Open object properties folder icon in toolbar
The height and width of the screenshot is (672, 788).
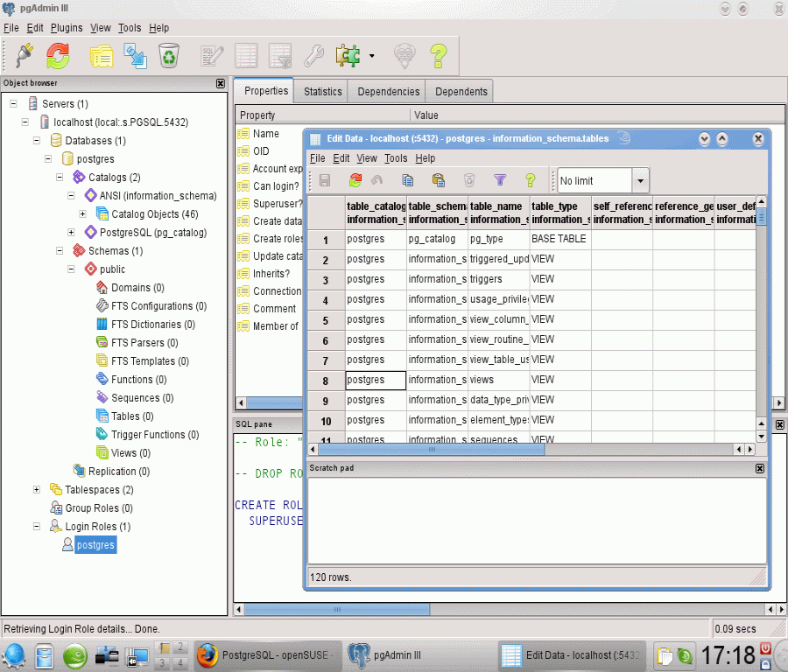[102, 55]
